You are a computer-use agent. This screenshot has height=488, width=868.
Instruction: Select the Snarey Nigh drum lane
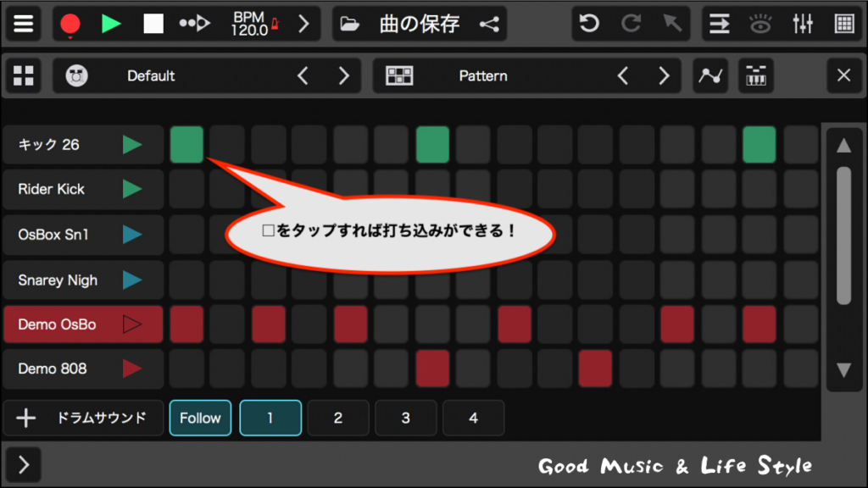click(x=83, y=280)
